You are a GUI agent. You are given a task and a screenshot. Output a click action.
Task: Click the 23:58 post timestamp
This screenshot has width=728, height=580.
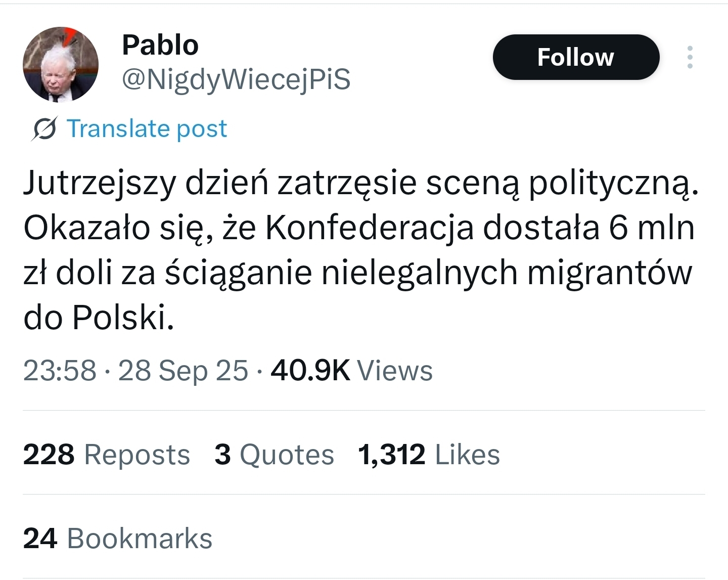pyautogui.click(x=60, y=370)
